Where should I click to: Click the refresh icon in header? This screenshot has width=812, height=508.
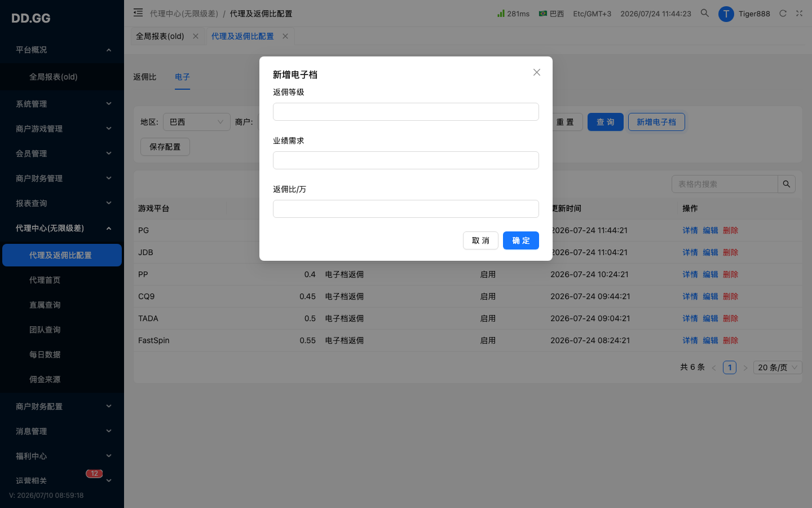coord(783,14)
